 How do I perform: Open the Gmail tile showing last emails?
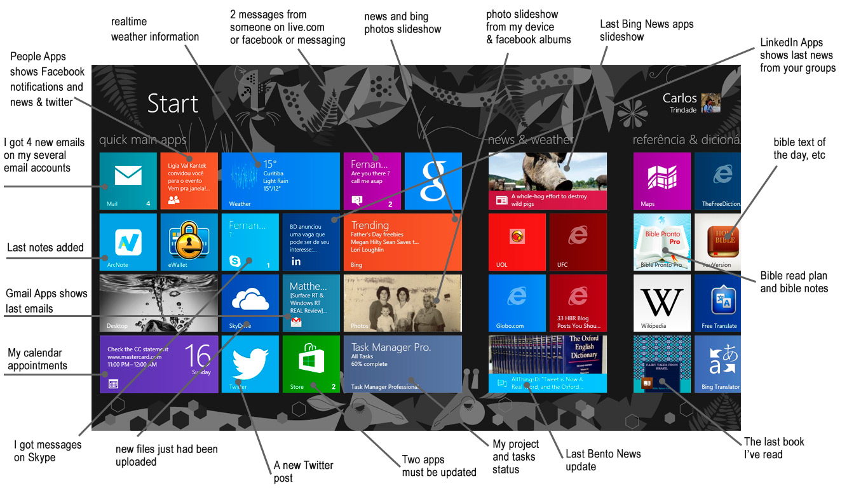311,302
